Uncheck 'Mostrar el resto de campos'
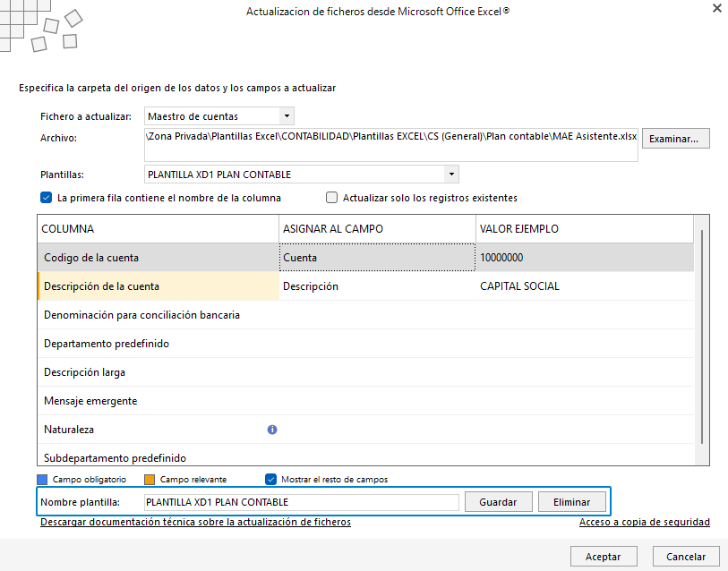This screenshot has width=728, height=571. pyautogui.click(x=270, y=479)
